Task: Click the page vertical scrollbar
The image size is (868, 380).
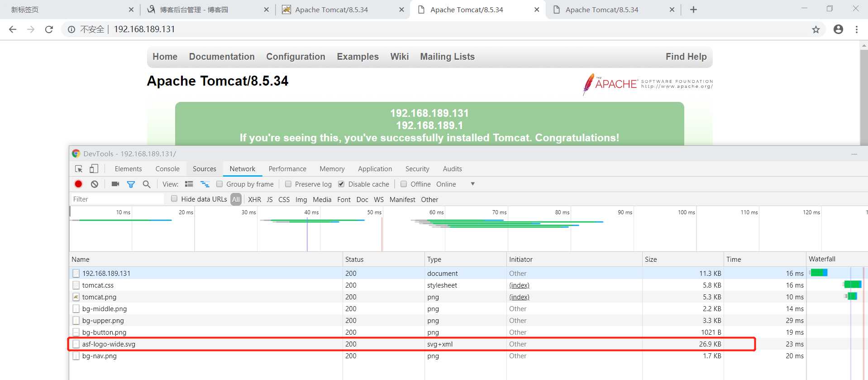Action: click(864, 97)
